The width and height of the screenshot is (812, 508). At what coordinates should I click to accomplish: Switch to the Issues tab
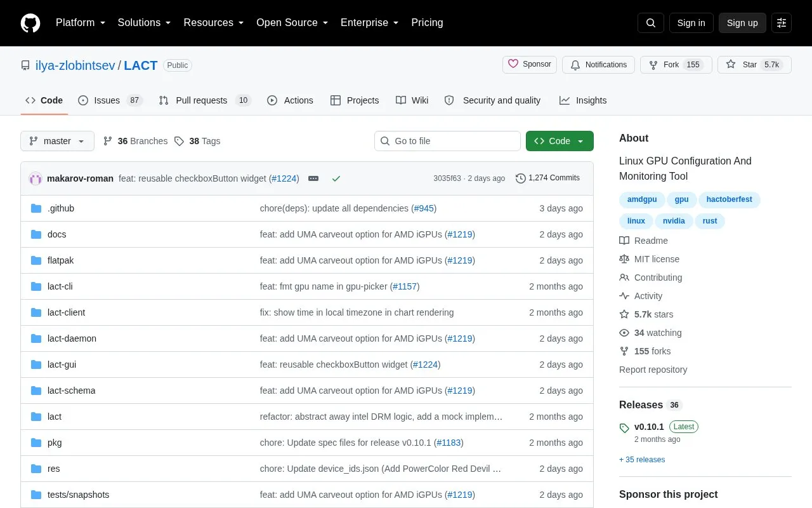point(110,100)
